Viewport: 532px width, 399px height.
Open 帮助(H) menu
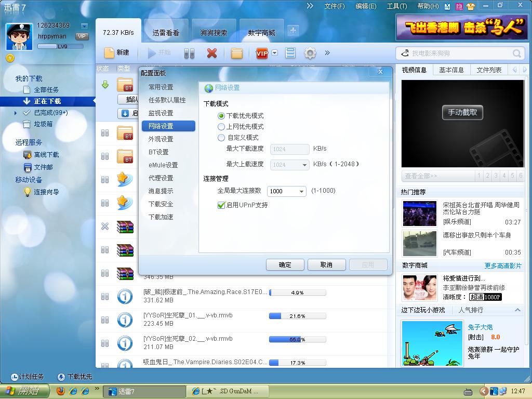click(428, 6)
